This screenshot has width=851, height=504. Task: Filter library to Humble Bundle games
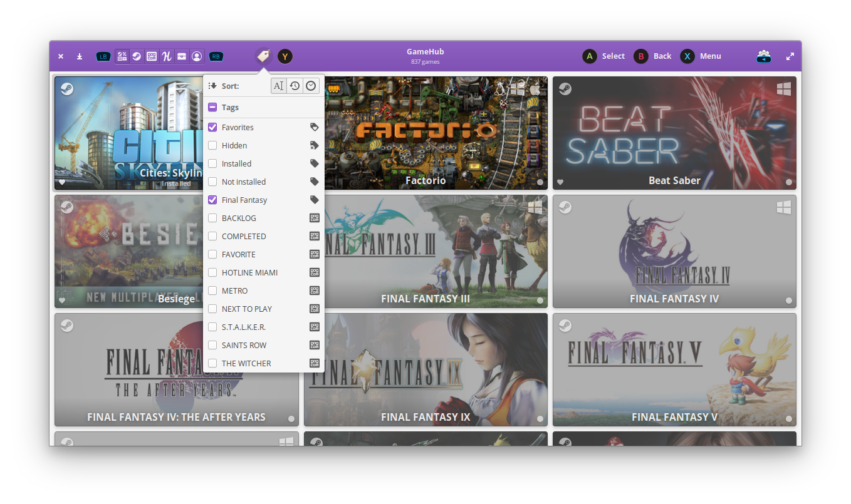coord(167,56)
